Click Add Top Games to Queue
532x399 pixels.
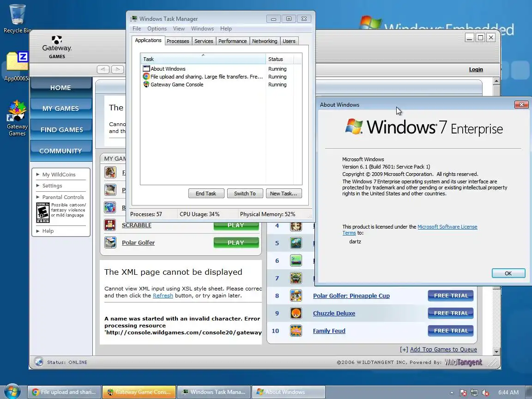coord(443,350)
